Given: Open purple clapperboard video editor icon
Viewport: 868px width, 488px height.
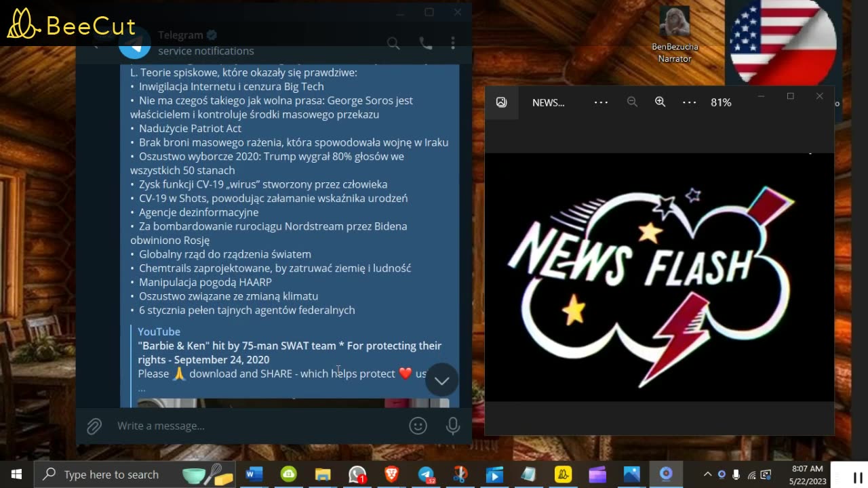Looking at the screenshot, I should 597,474.
